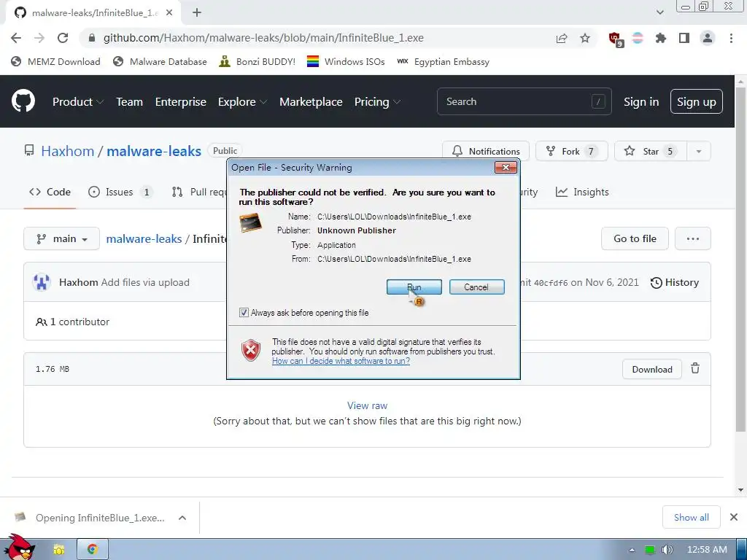Switch to the Code tab
The height and width of the screenshot is (560, 747).
point(50,192)
